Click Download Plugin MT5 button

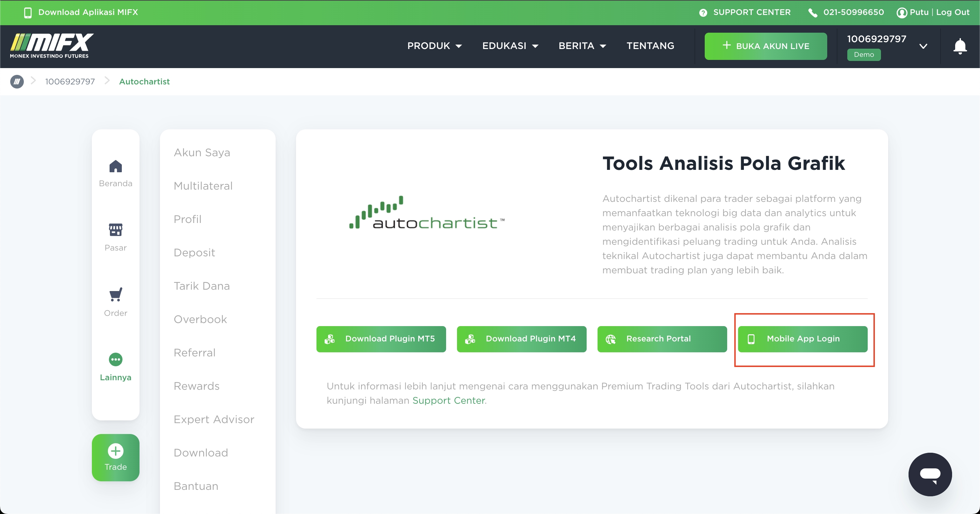coord(381,339)
